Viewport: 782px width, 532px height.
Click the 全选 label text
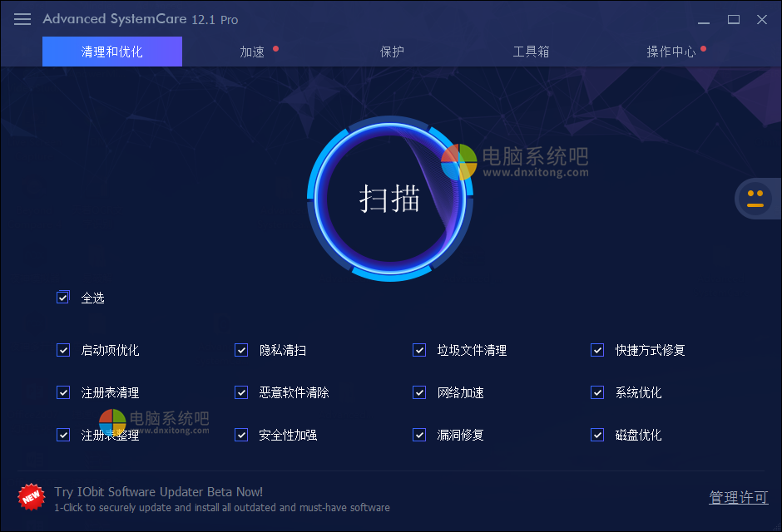93,298
